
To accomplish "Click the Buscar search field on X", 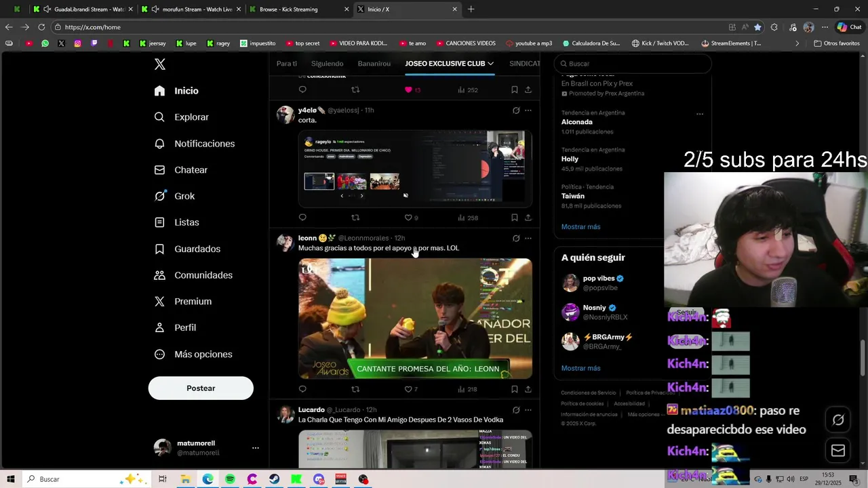I will (x=633, y=64).
